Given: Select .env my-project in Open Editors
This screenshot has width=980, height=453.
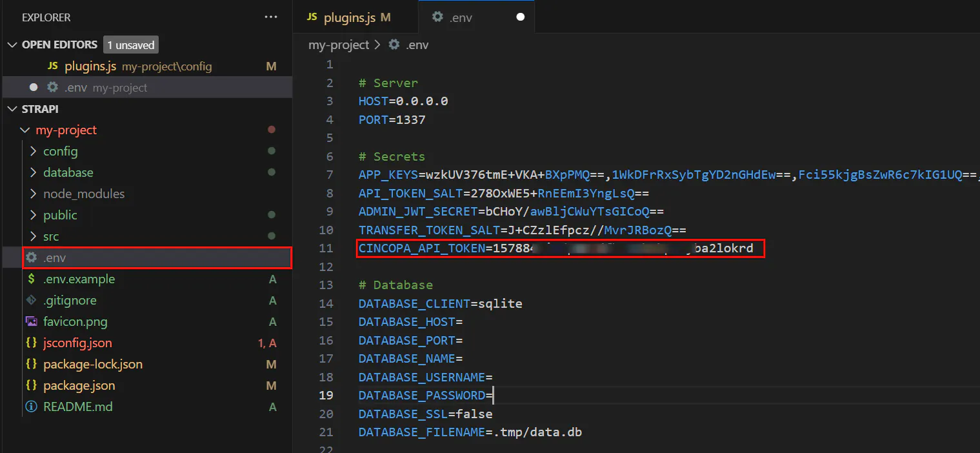Looking at the screenshot, I should pyautogui.click(x=146, y=87).
